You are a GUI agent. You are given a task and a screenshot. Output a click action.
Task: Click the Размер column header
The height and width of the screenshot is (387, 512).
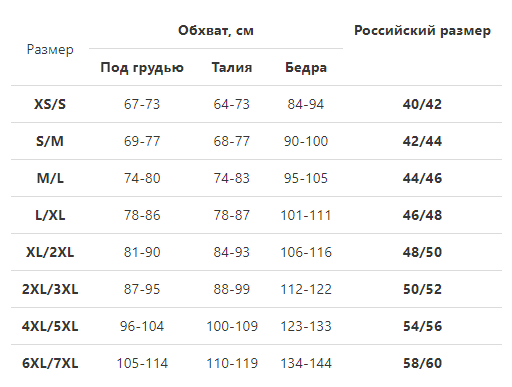click(x=50, y=49)
